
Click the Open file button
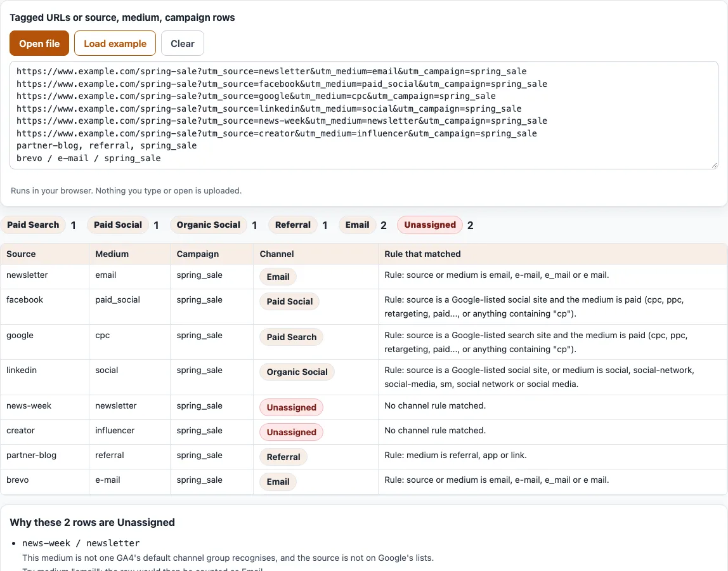[x=39, y=43]
